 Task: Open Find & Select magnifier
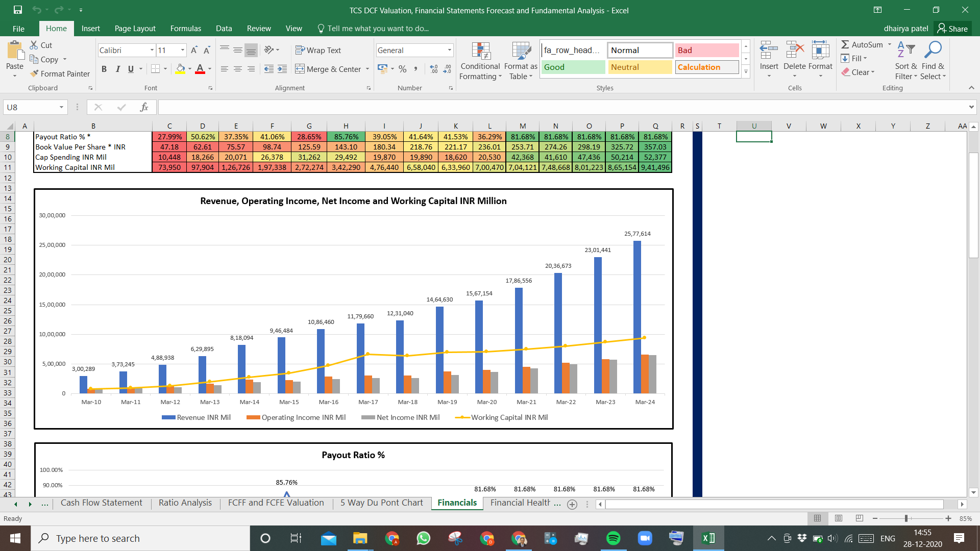click(x=933, y=60)
